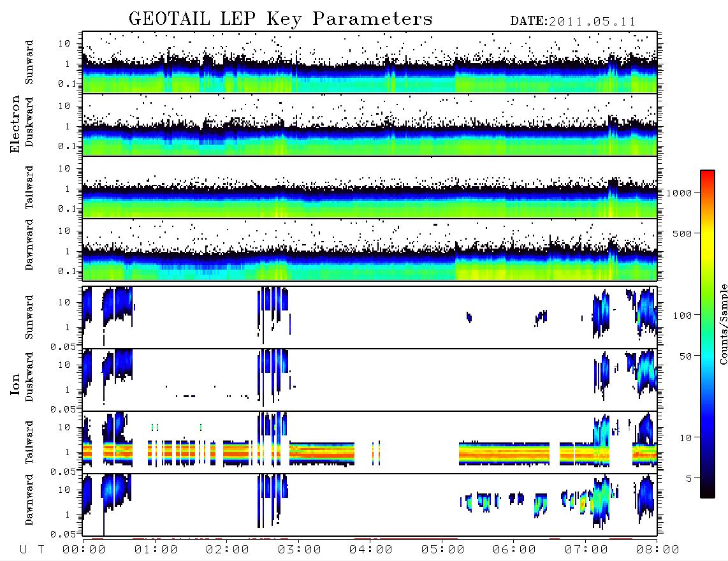Image resolution: width=728 pixels, height=561 pixels.
Task: Click the "01:00" time tick label
Action: (156, 550)
